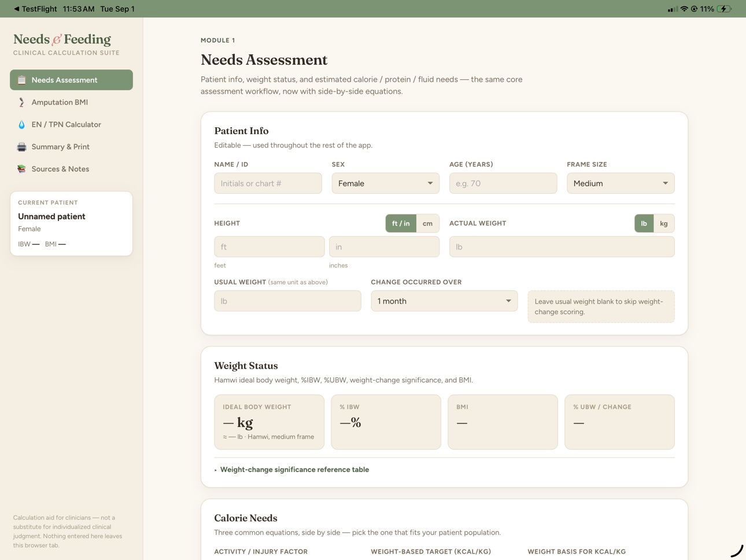Click the Amputation BMI figure icon
This screenshot has width=746, height=560.
pyautogui.click(x=21, y=102)
